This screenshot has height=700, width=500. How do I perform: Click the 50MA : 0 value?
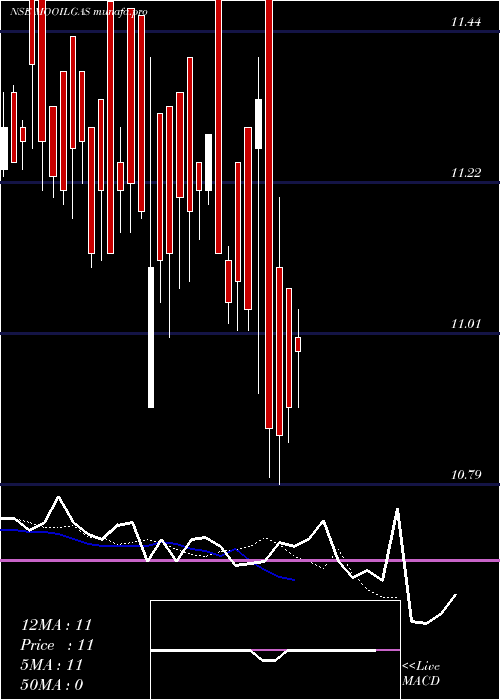[52, 685]
